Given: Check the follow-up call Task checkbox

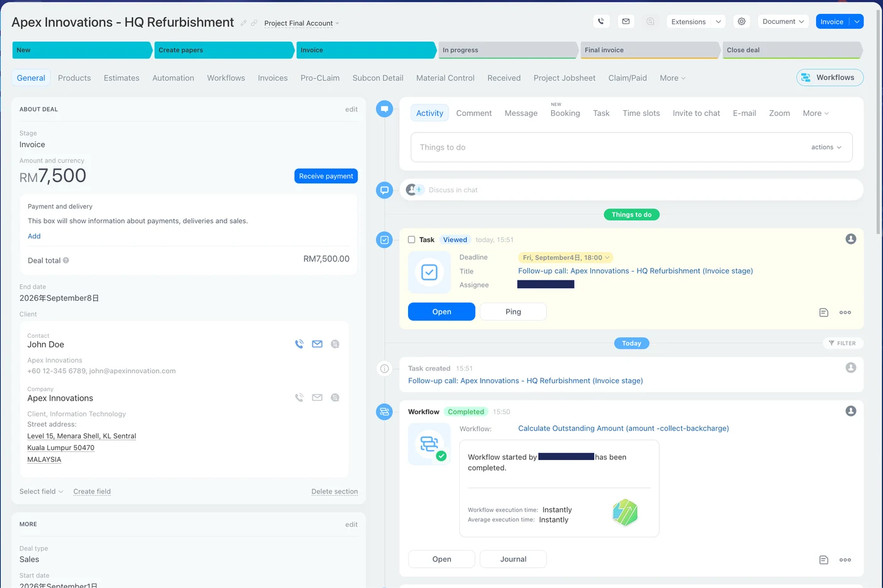Looking at the screenshot, I should (x=411, y=239).
